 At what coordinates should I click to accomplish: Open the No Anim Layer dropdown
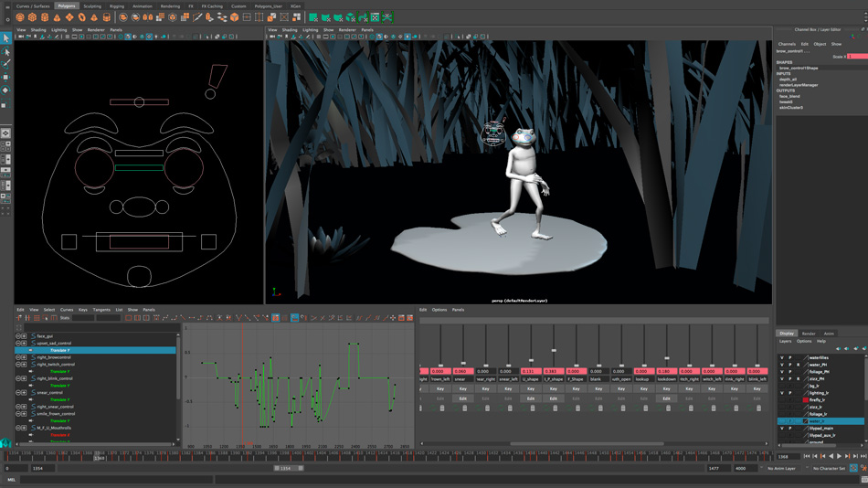[782, 468]
